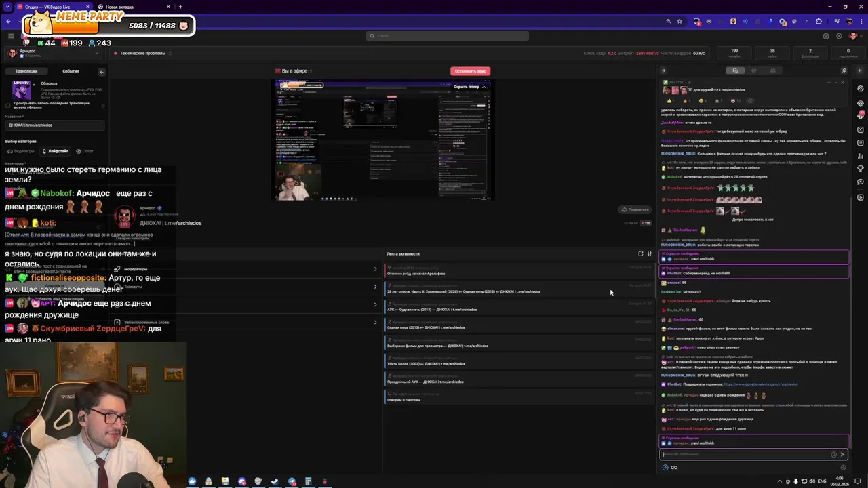Click the pin icon above the chat
Image resolution: width=868 pixels, height=488 pixels.
[x=844, y=70]
